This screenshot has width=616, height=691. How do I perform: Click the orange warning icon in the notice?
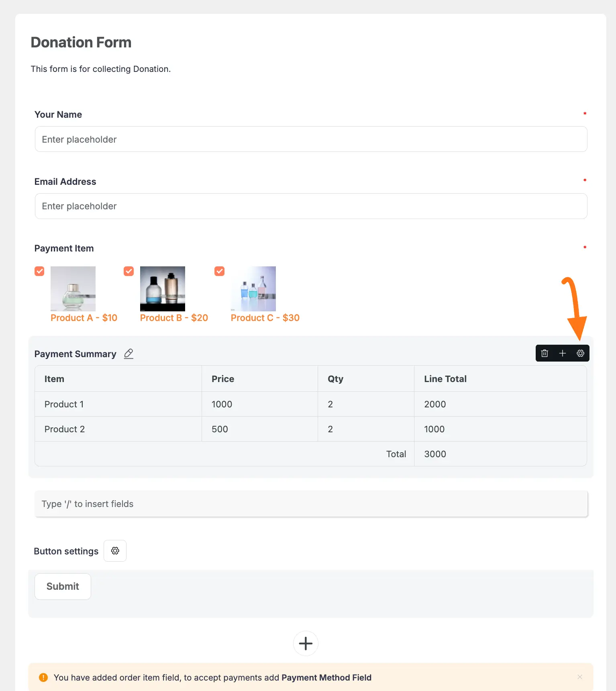(43, 677)
